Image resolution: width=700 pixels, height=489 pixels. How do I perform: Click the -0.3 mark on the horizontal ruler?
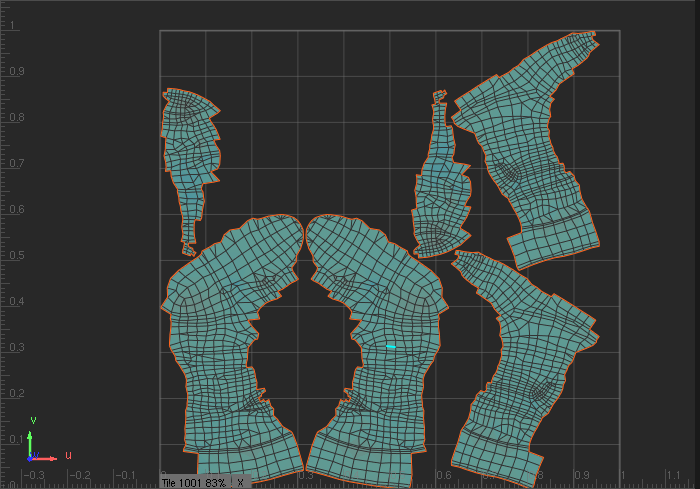(x=33, y=475)
